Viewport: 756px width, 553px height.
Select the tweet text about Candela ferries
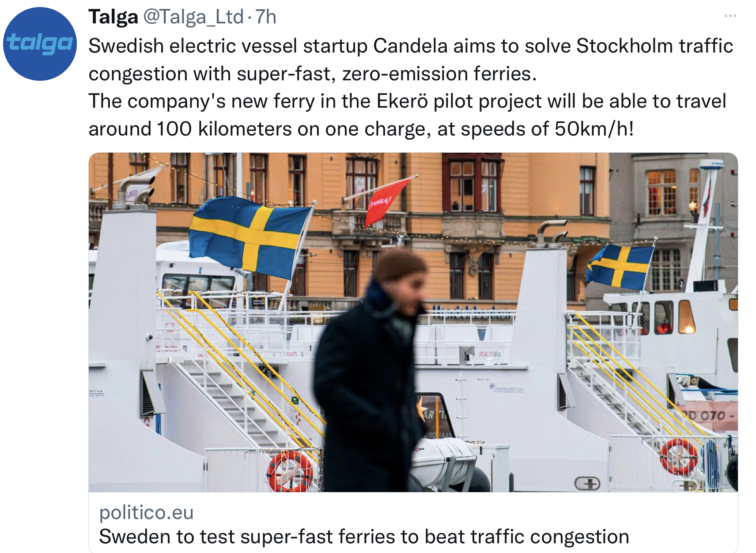pos(411,87)
